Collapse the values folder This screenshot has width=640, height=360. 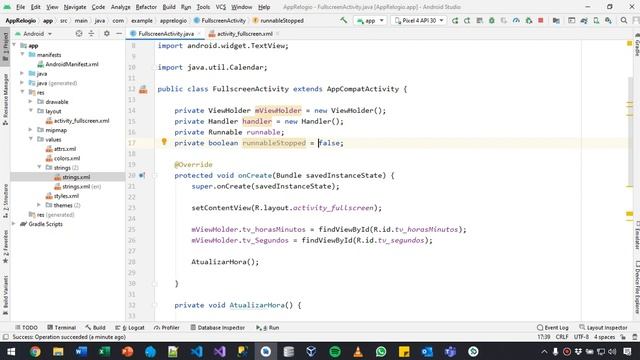(31, 139)
